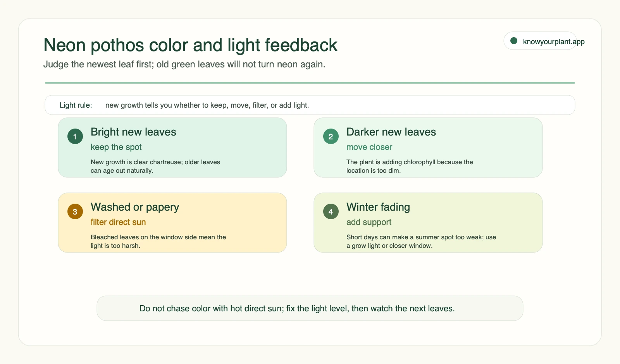620x364 pixels.
Task: Click the 'Short days can make a summer spot' description
Action: tap(421, 241)
